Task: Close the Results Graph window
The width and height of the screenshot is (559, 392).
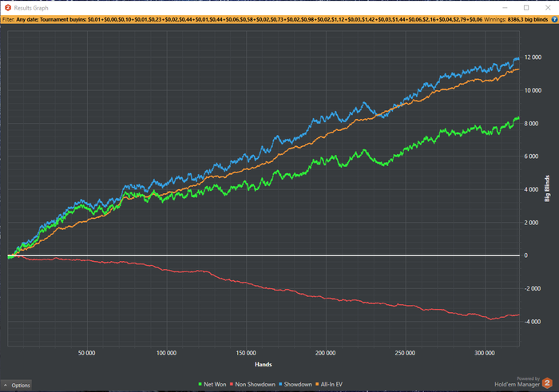Action: point(548,7)
